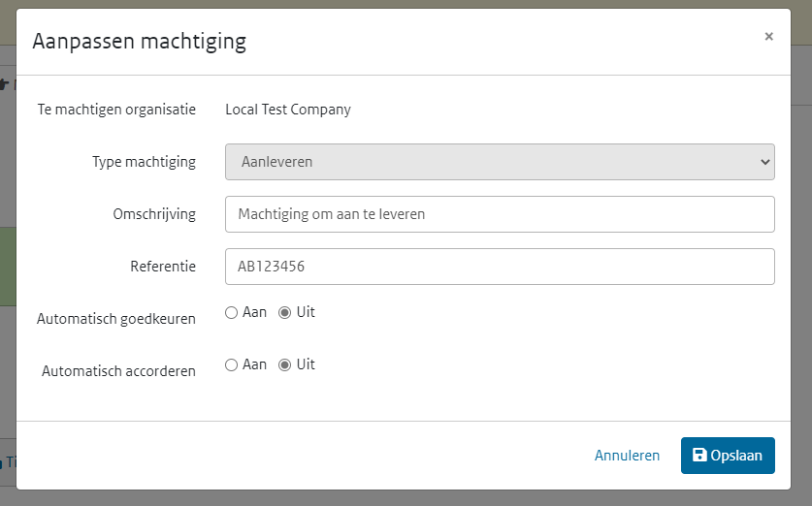This screenshot has height=506, width=812.
Task: Click the Type machtiging label
Action: pyautogui.click(x=144, y=162)
